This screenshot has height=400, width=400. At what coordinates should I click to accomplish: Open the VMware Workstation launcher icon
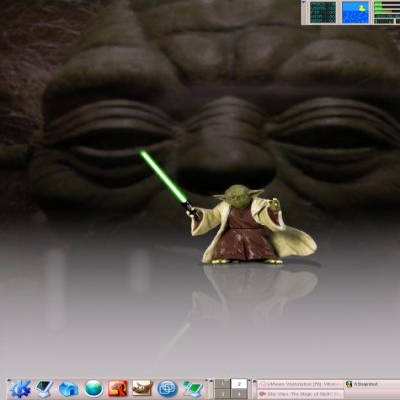(167, 389)
